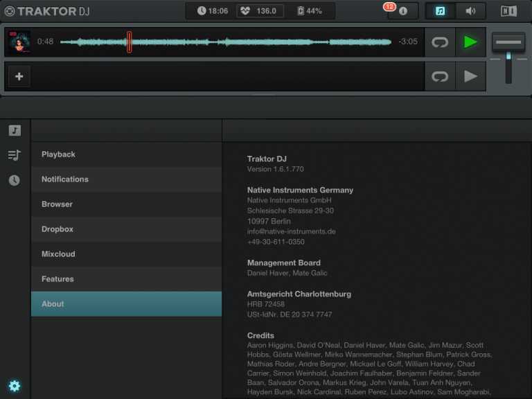
Task: Click the Native Instruments Germany heading
Action: 300,190
